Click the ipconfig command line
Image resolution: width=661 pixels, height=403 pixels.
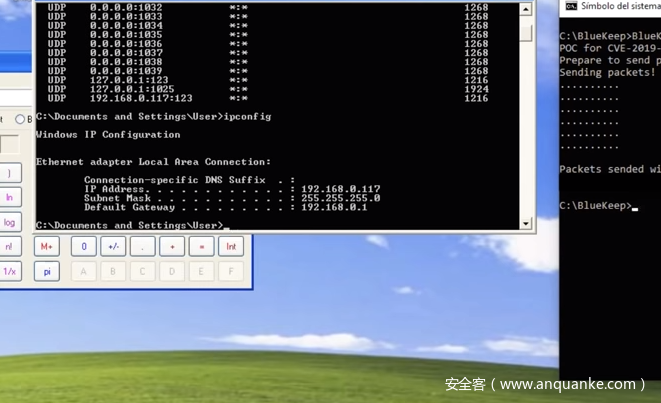pyautogui.click(x=154, y=116)
